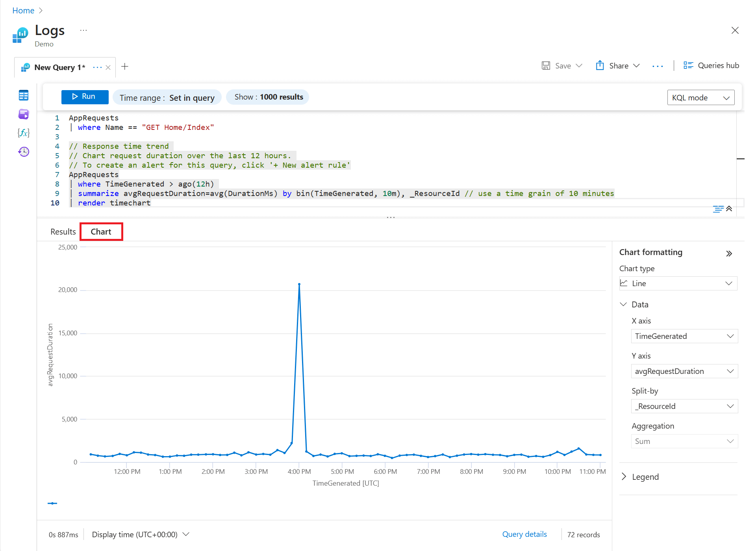Open the X axis TimeGenerated dropdown

pos(684,336)
